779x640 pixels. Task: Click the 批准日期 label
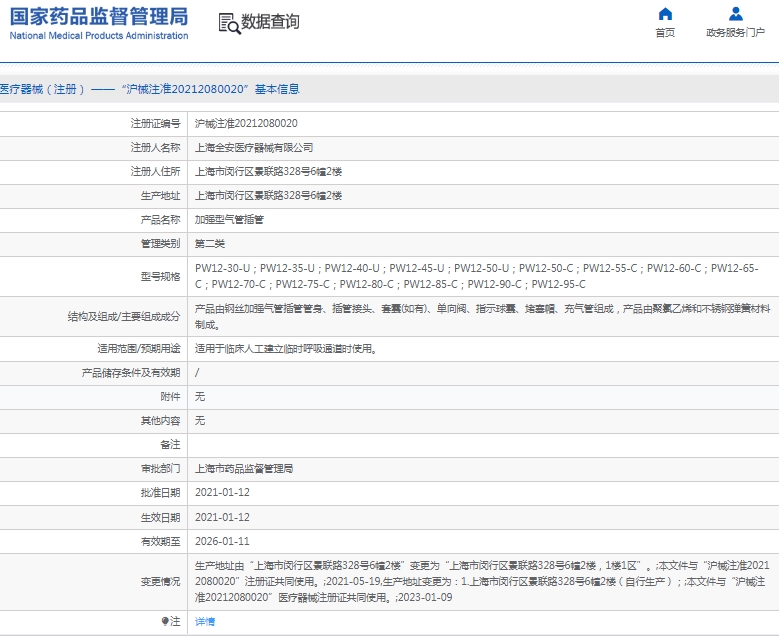[x=160, y=492]
